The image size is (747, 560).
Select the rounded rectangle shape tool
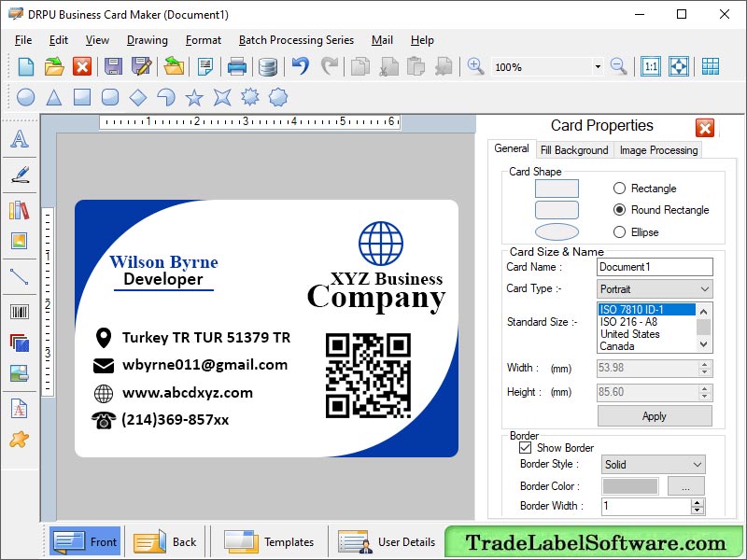coord(110,97)
